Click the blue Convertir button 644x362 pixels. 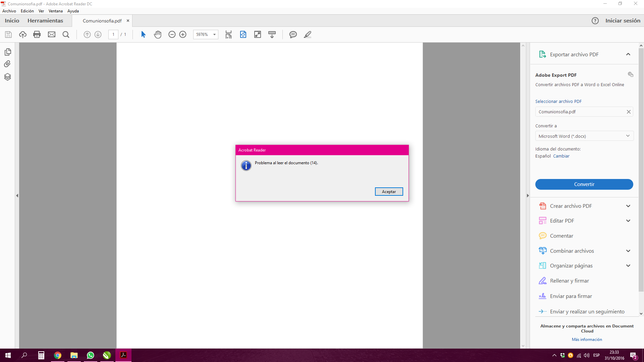tap(584, 184)
